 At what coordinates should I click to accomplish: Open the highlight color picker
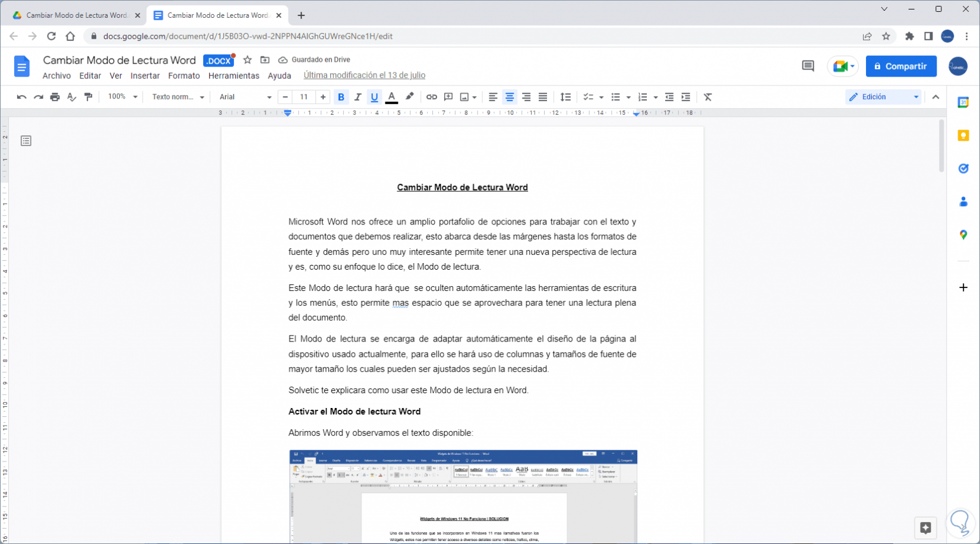409,97
